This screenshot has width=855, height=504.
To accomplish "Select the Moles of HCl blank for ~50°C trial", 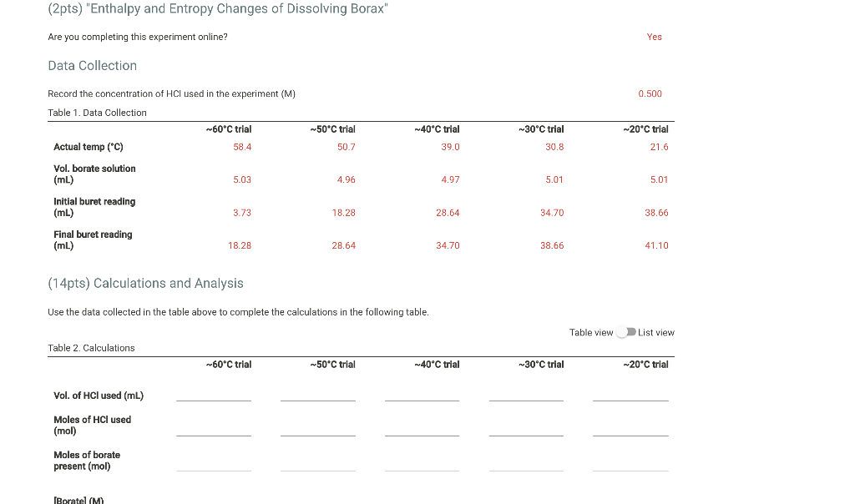I will (318, 434).
